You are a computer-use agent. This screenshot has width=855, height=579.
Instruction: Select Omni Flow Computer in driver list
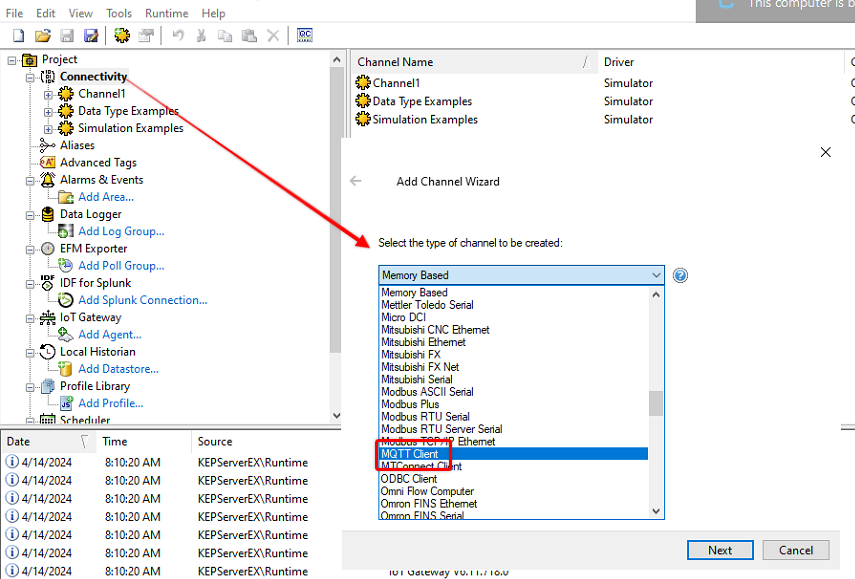(514, 491)
